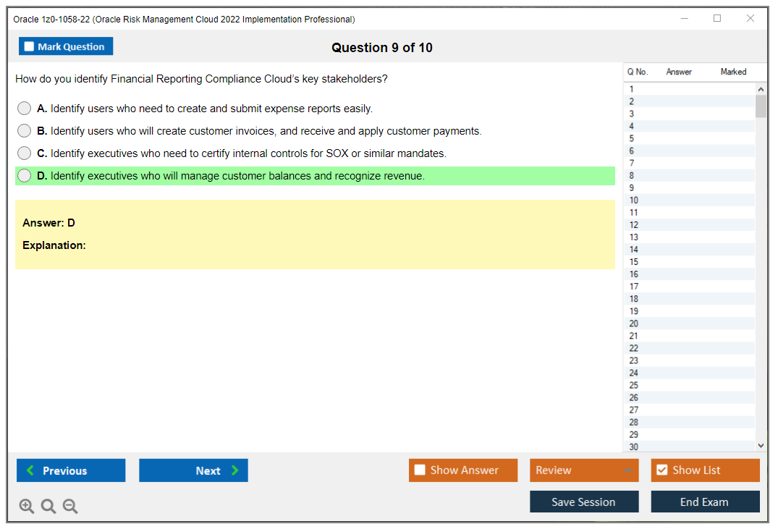
Task: Click the zoom-in magnifier icon
Action: tap(27, 506)
